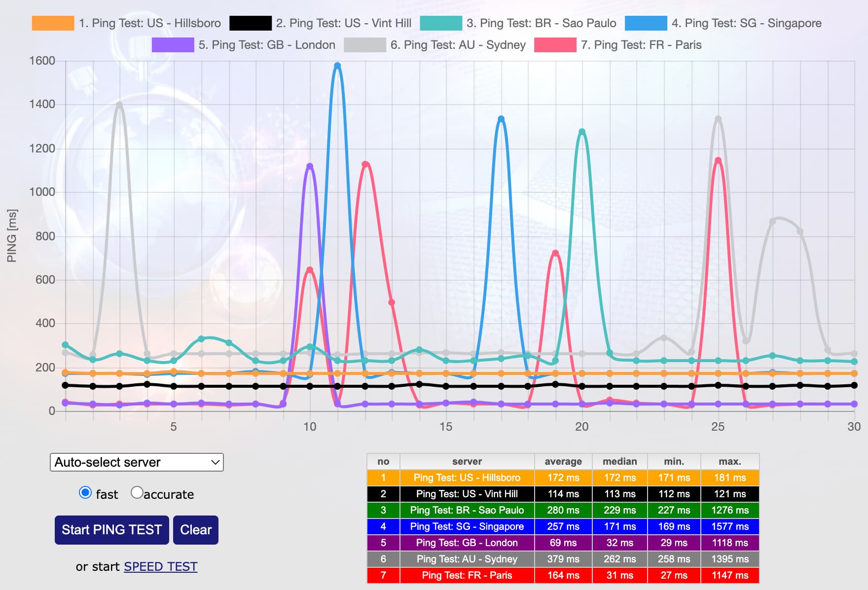The image size is (868, 590).
Task: Click the server column header
Action: (467, 461)
